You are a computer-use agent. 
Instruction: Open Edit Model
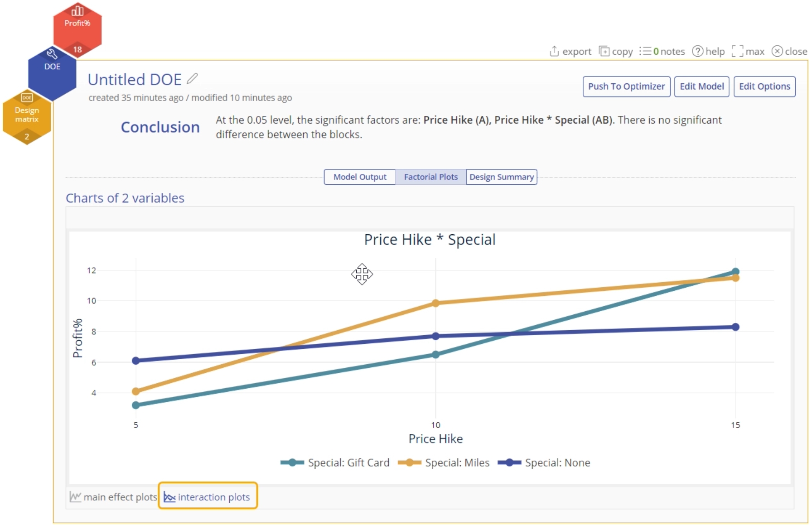tap(701, 87)
